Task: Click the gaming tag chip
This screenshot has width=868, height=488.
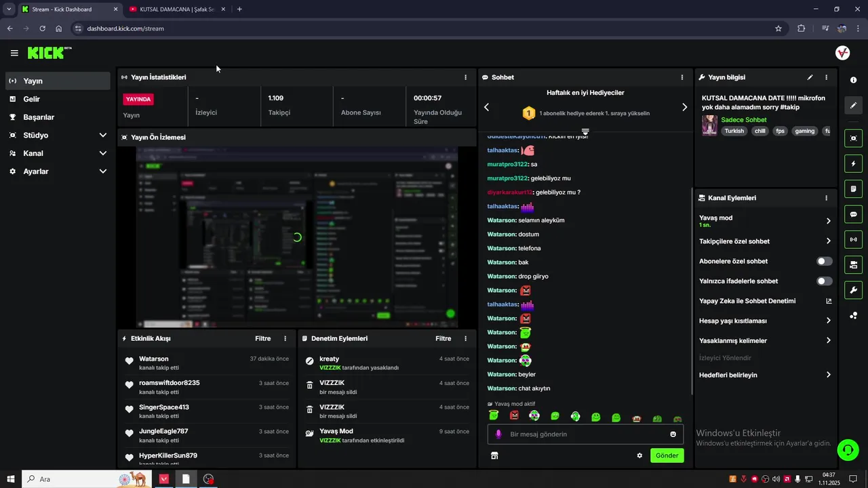Action: click(804, 131)
